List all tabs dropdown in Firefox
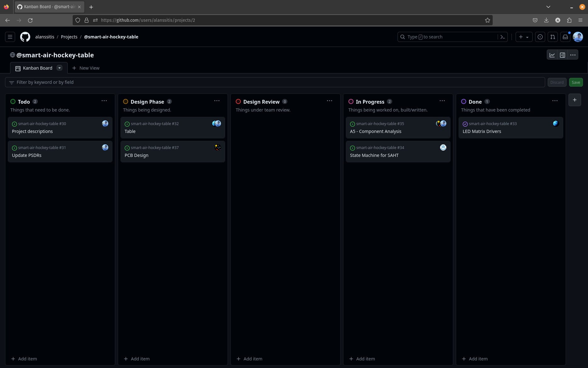 (548, 7)
